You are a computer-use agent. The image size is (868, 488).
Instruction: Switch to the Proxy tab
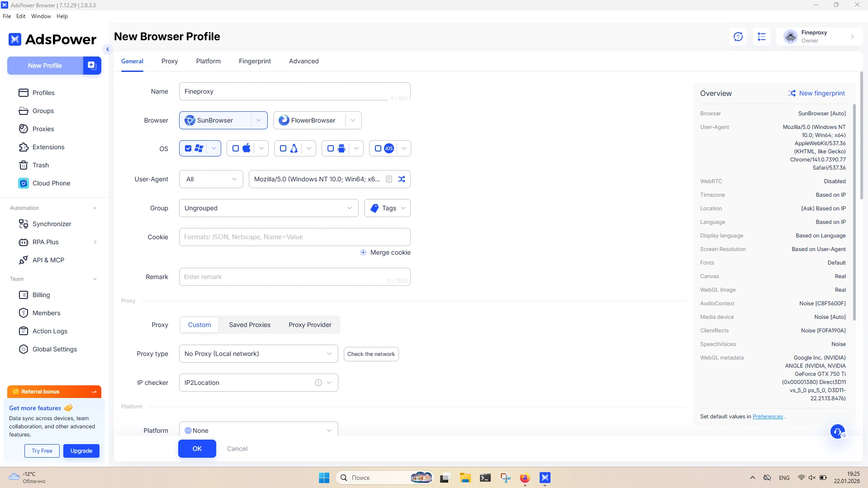[x=170, y=61]
